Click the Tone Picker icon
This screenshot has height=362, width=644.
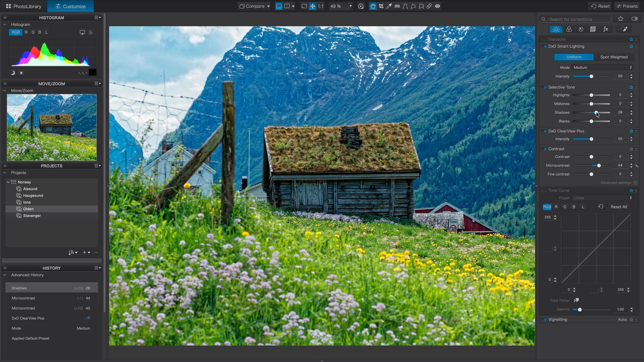tap(576, 300)
